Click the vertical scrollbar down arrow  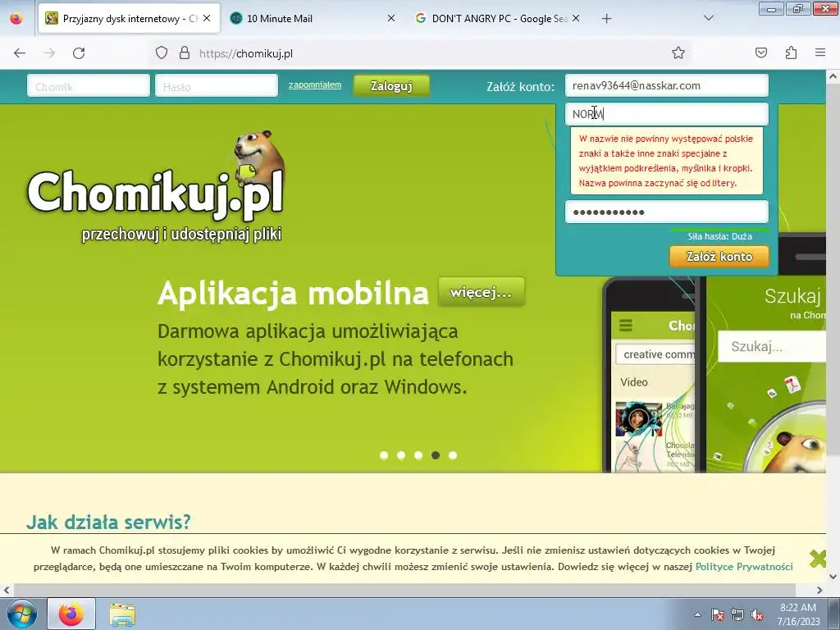(833, 577)
